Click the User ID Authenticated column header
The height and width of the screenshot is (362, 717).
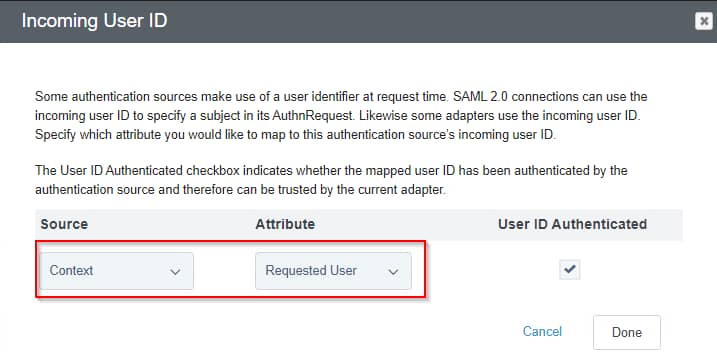tap(573, 224)
